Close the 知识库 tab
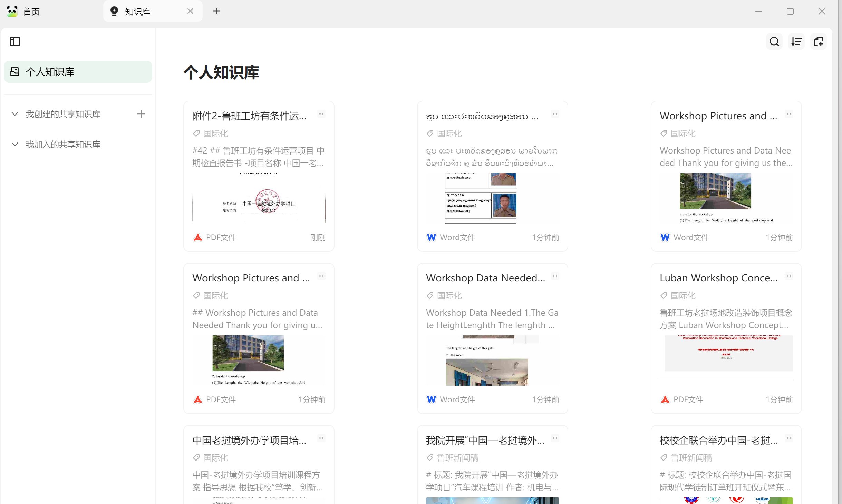The height and width of the screenshot is (504, 842). [x=190, y=11]
